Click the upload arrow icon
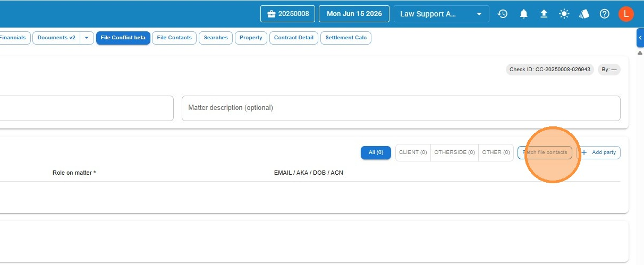 coord(544,14)
